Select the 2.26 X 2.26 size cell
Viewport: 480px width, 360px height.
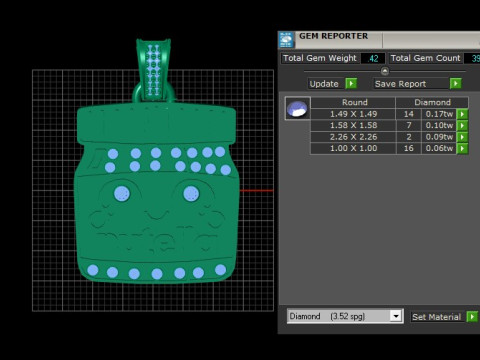[x=353, y=137]
